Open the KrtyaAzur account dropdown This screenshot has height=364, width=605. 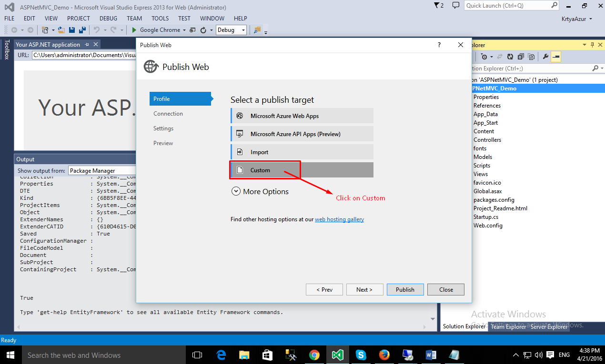tap(577, 19)
